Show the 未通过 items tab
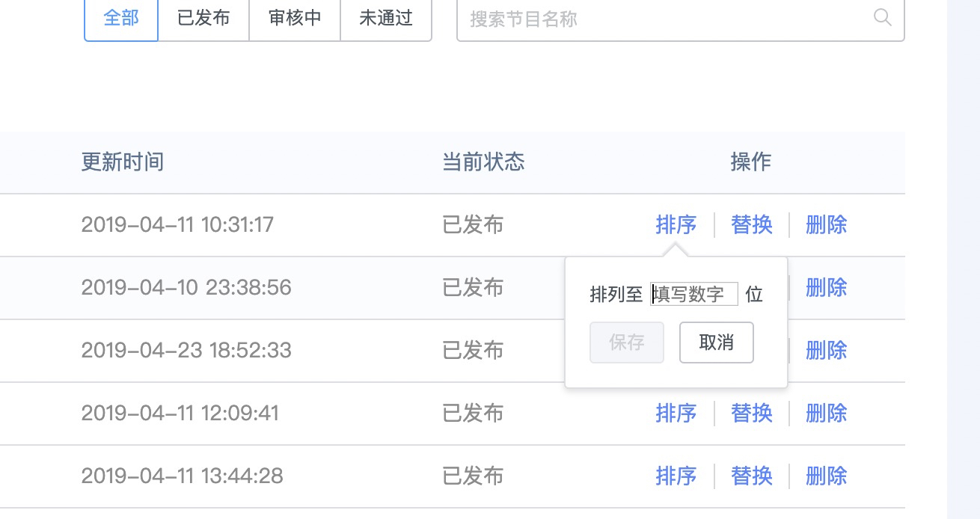Viewport: 980px width, 519px height. (386, 18)
